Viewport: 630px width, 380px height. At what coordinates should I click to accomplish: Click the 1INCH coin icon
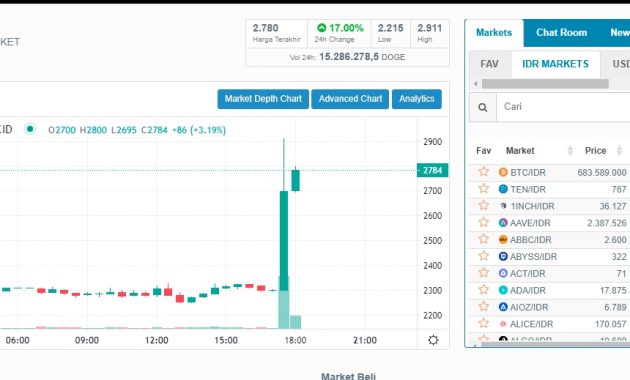click(503, 206)
